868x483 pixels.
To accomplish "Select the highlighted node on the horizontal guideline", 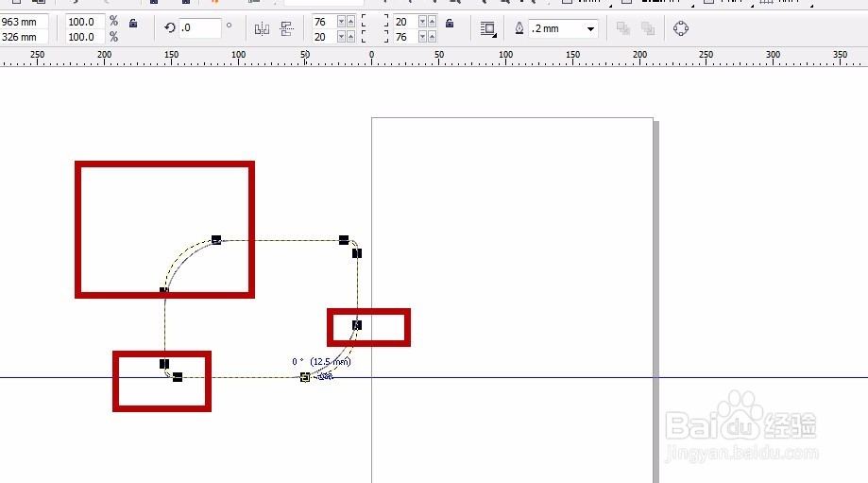I will [x=304, y=377].
